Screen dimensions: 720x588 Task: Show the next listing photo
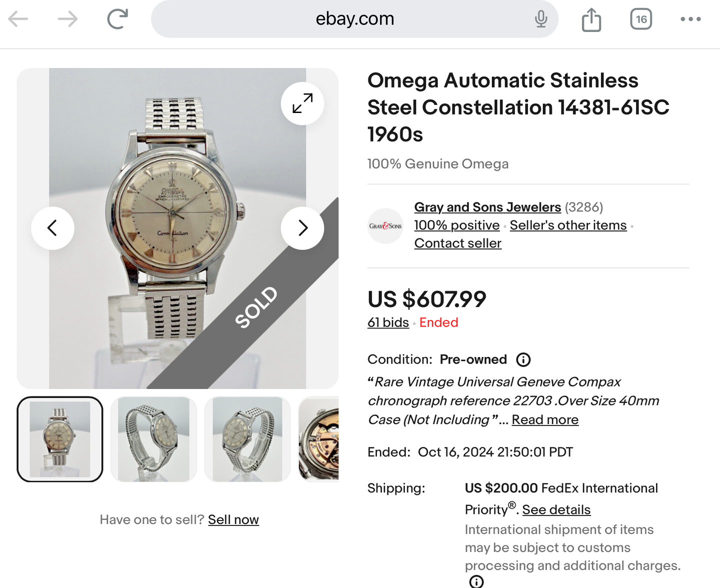(x=302, y=228)
